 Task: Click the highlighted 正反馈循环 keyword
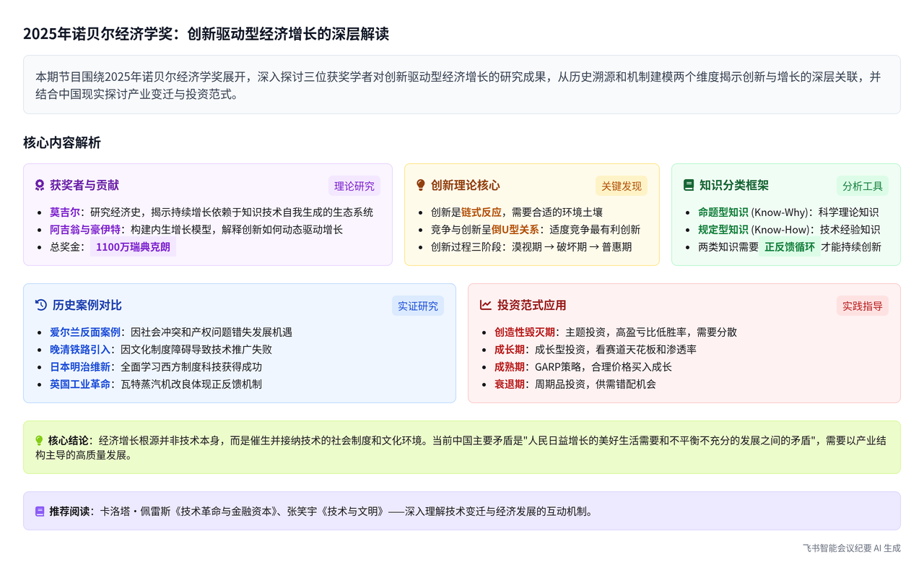[789, 247]
